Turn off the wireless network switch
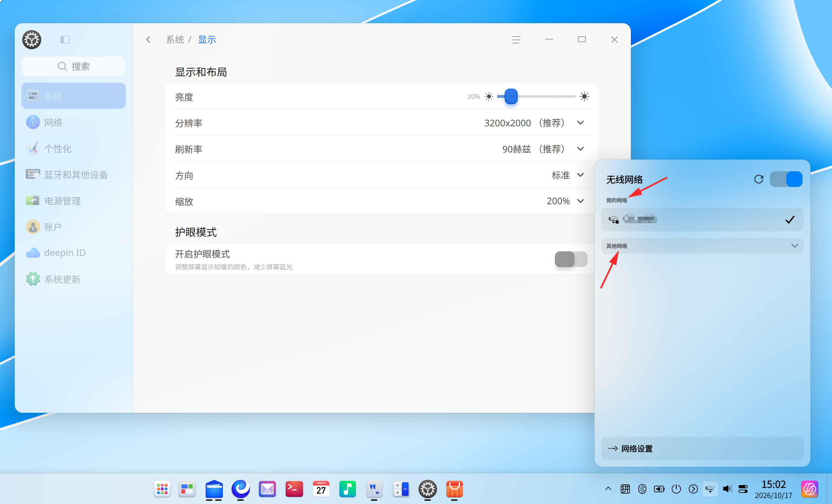This screenshot has height=504, width=832. (786, 179)
